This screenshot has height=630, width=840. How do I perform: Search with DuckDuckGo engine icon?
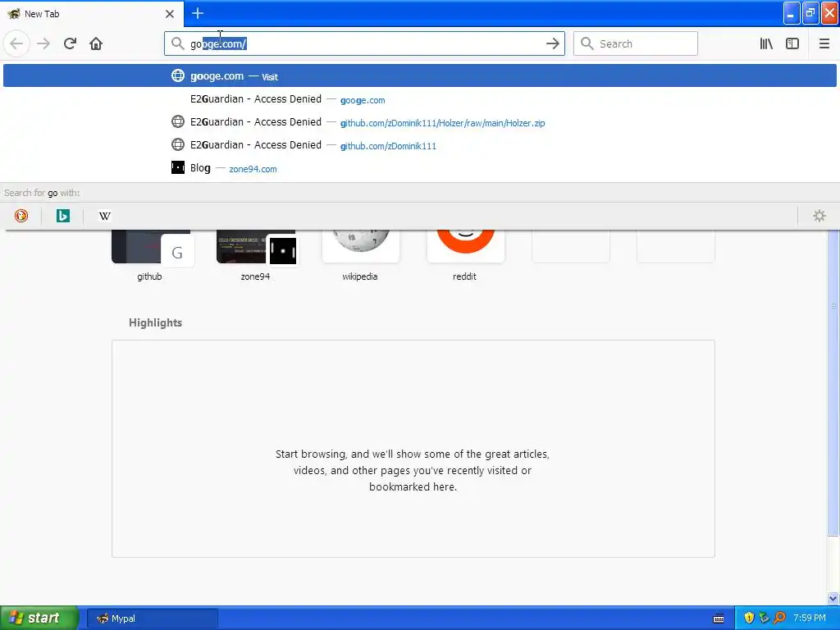pyautogui.click(x=21, y=216)
